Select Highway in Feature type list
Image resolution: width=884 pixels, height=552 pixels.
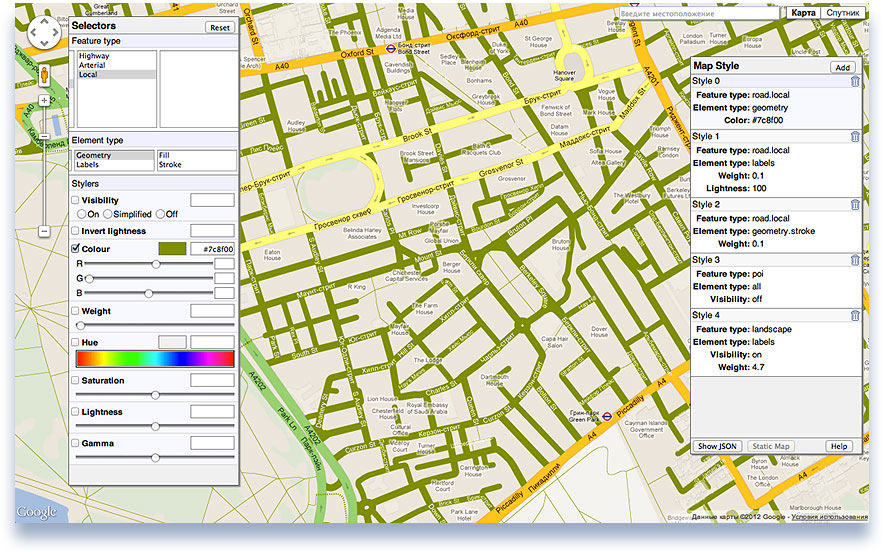tap(94, 56)
